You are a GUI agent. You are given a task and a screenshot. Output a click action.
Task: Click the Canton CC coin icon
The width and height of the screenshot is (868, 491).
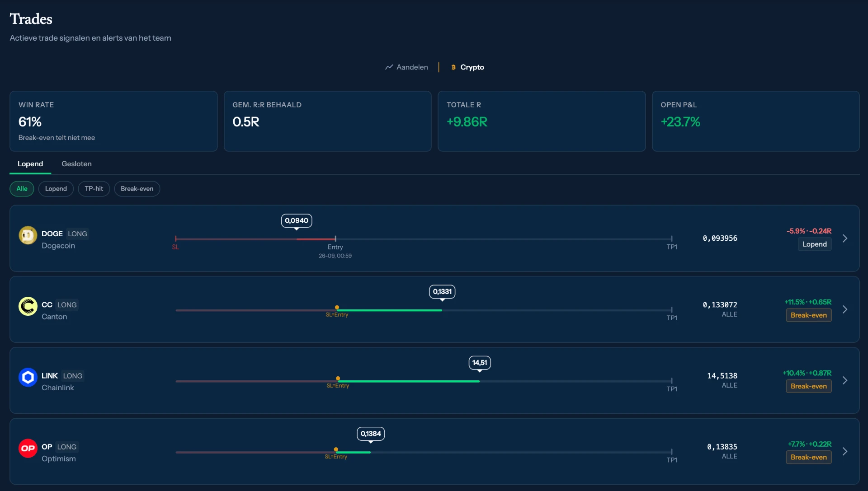coord(28,306)
